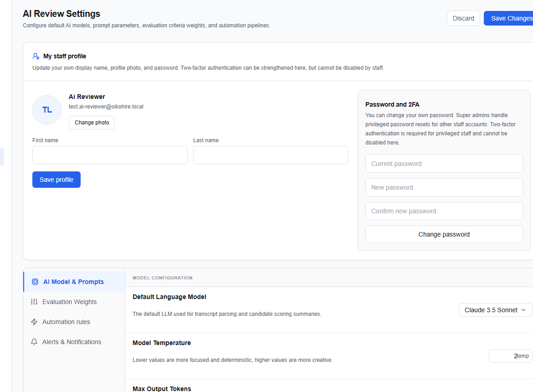Go to the Automation rules tab
This screenshot has width=533, height=392.
coord(74,322)
